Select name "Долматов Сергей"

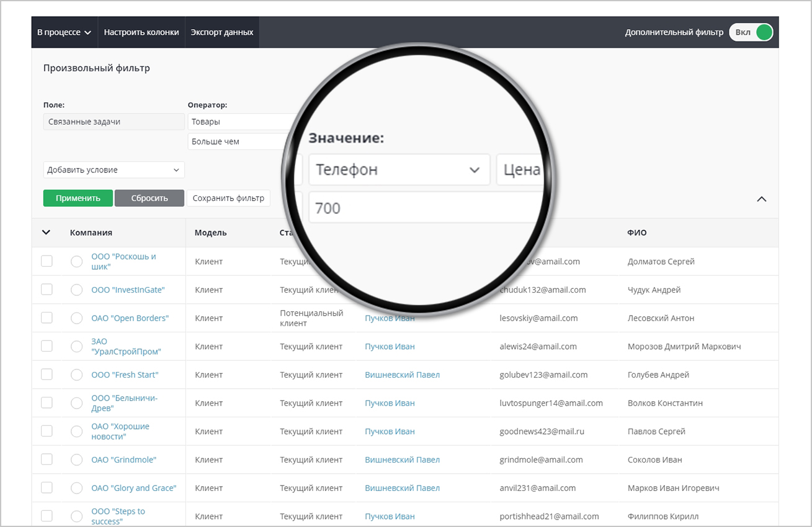[661, 262]
